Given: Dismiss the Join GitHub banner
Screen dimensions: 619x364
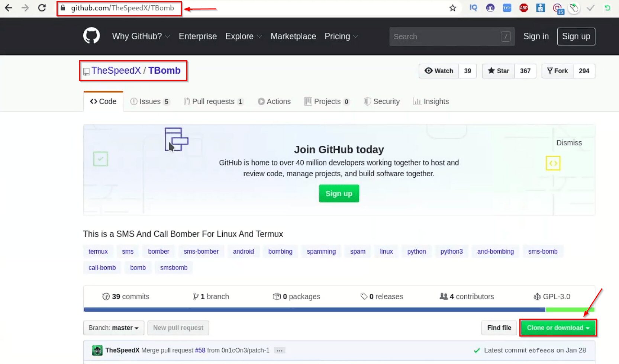Looking at the screenshot, I should [569, 143].
